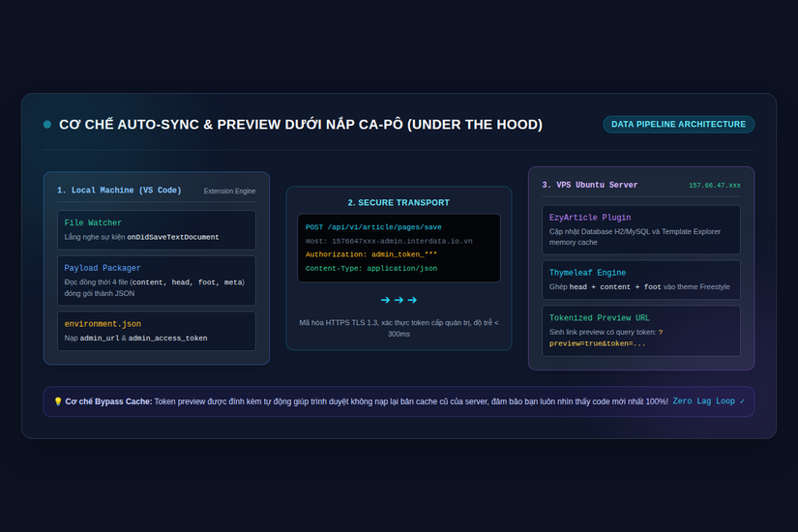Click the 'Host:' line in request box
This screenshot has width=798, height=532.
click(x=389, y=241)
